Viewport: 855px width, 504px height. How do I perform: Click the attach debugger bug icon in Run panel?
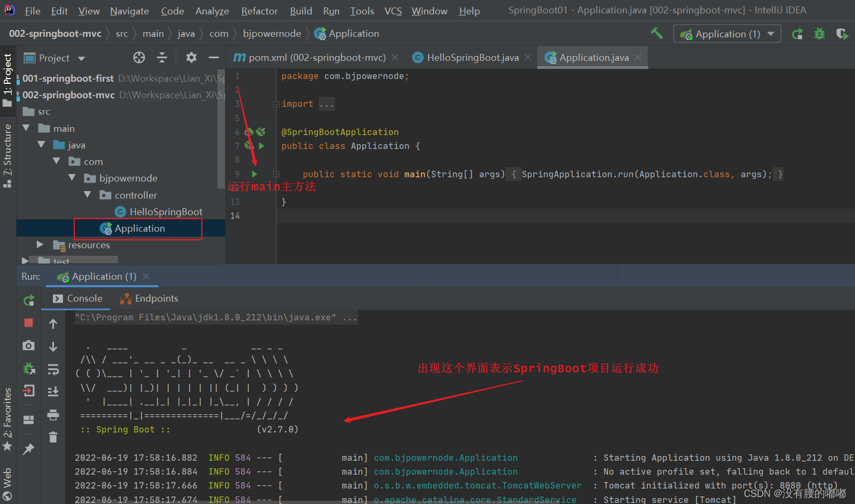pyautogui.click(x=29, y=368)
